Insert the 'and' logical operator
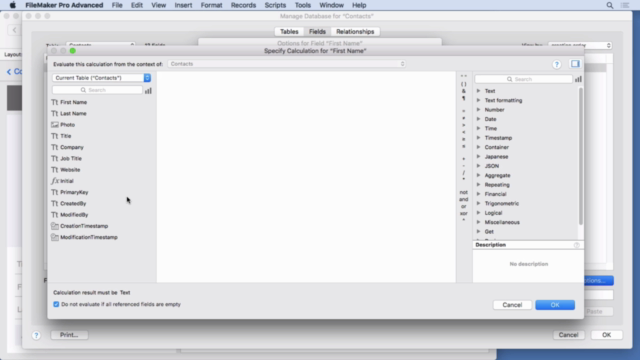 tap(464, 199)
